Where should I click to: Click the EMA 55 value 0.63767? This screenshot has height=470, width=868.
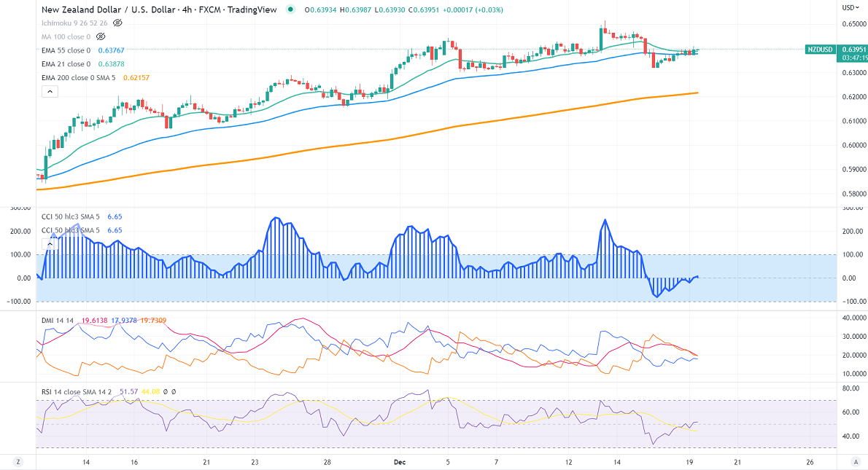tap(112, 50)
